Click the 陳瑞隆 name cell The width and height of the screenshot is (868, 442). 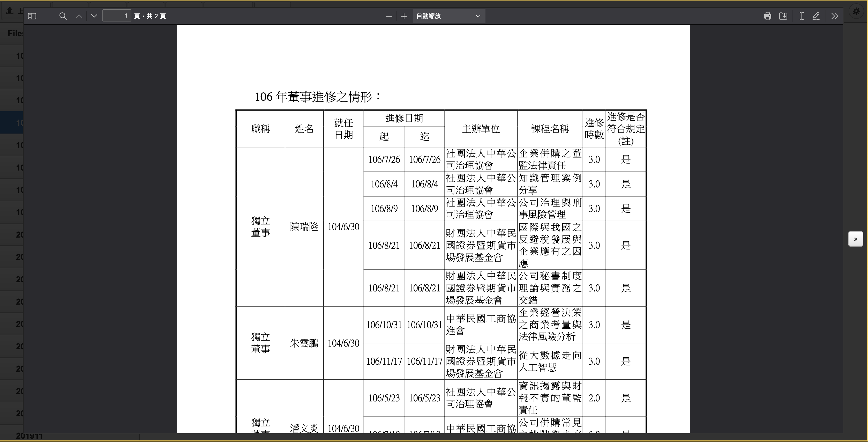point(304,226)
